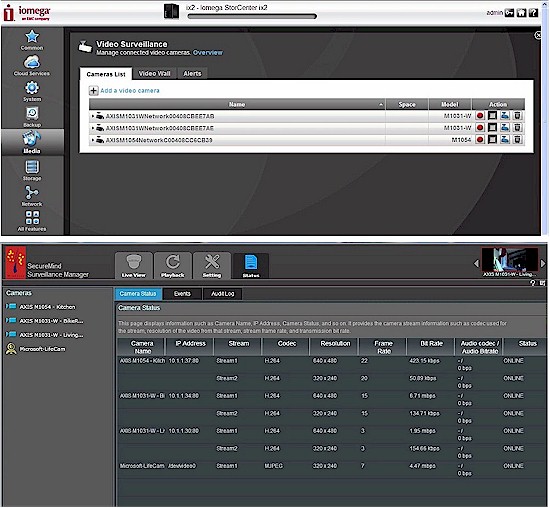Click the key icon next to admin
Image resolution: width=550 pixels, height=508 pixels.
tap(509, 13)
